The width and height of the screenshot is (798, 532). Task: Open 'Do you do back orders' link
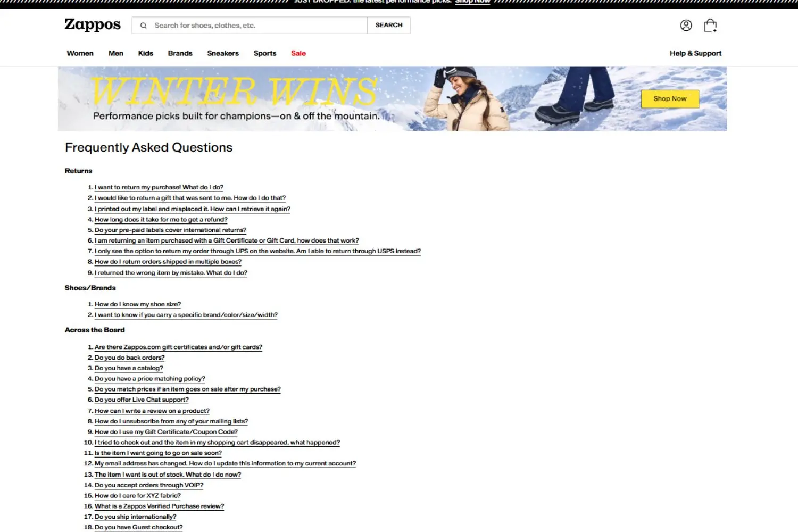pos(130,358)
